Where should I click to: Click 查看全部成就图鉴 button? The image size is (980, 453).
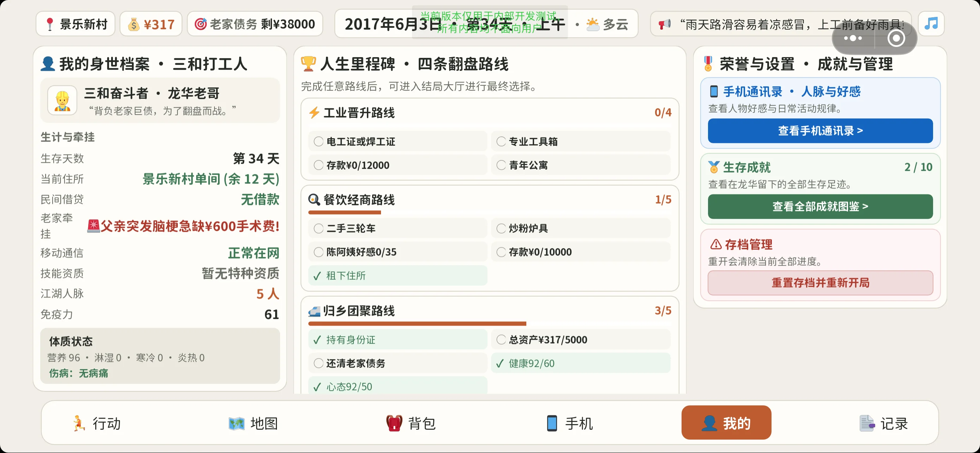pyautogui.click(x=820, y=206)
